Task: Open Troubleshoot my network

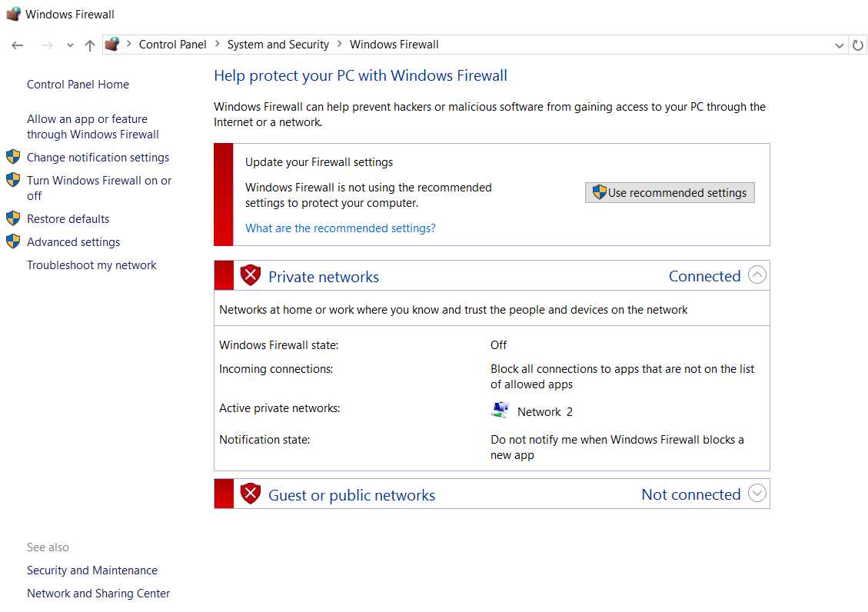Action: (x=92, y=265)
